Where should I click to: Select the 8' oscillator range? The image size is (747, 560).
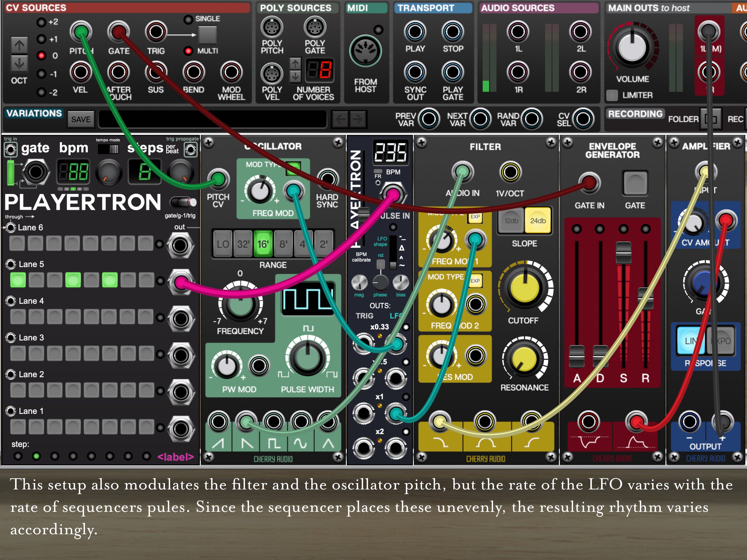(283, 244)
